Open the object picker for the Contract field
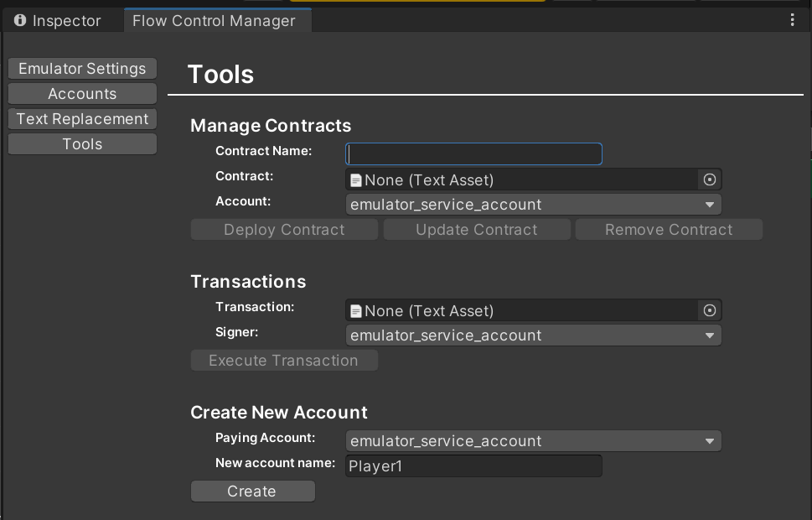The image size is (812, 520). click(x=709, y=179)
